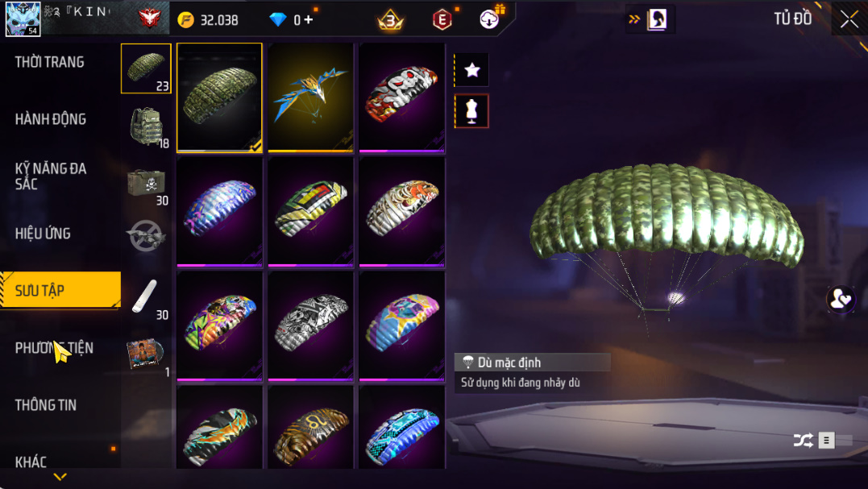The width and height of the screenshot is (868, 489).
Task: Open the download center cloud icon
Action: [489, 19]
